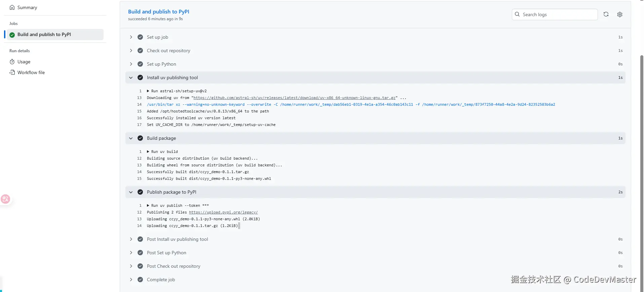This screenshot has height=292, width=644.
Task: Click the Workflow file icon
Action: tap(12, 72)
